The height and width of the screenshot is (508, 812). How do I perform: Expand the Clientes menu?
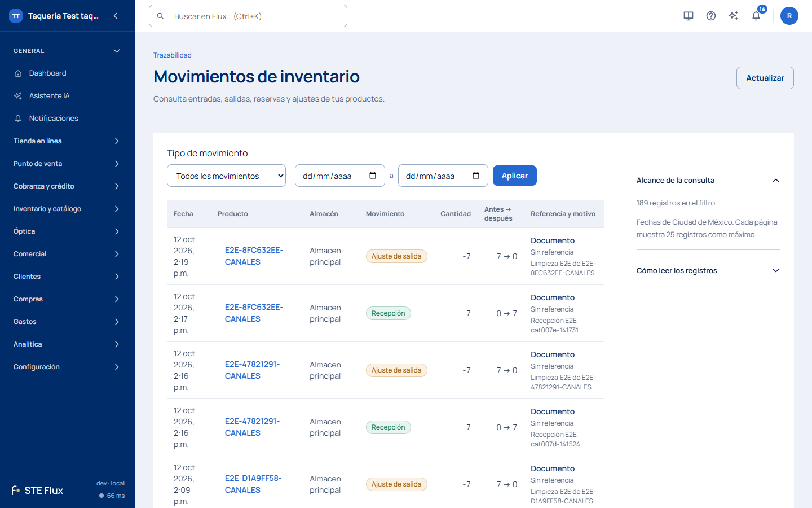(x=68, y=277)
